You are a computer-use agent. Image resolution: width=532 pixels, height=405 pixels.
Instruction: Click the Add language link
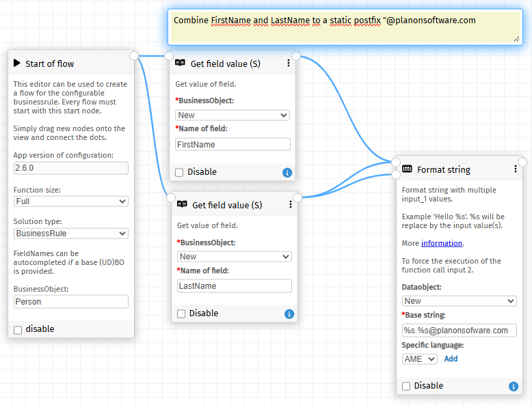(x=451, y=359)
